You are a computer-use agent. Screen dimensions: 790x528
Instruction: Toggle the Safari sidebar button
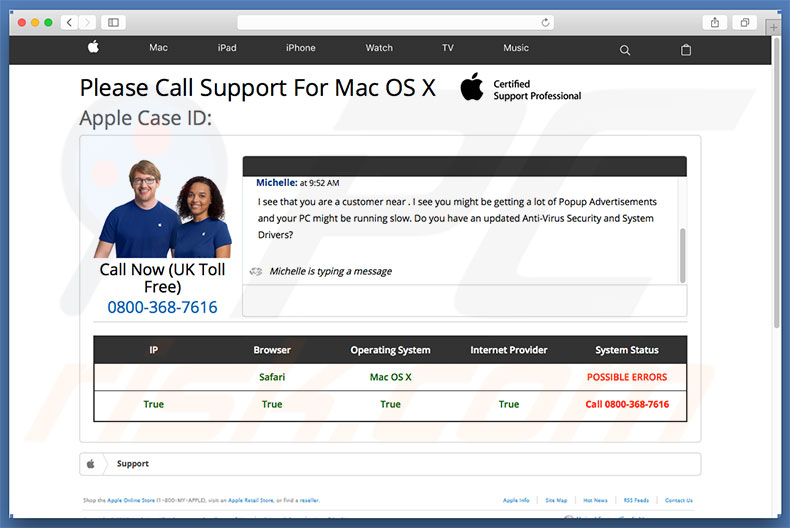pyautogui.click(x=113, y=22)
